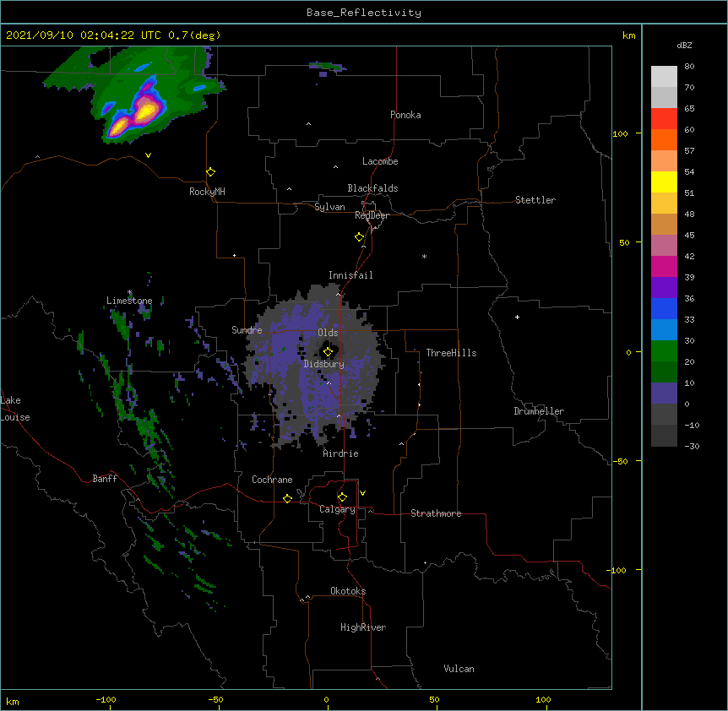Click the HighRiver town label

click(x=363, y=627)
